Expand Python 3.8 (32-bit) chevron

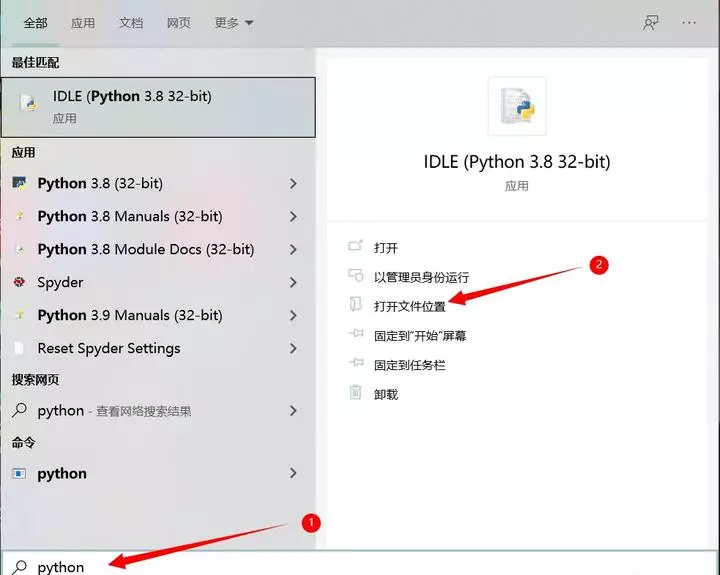[x=293, y=184]
